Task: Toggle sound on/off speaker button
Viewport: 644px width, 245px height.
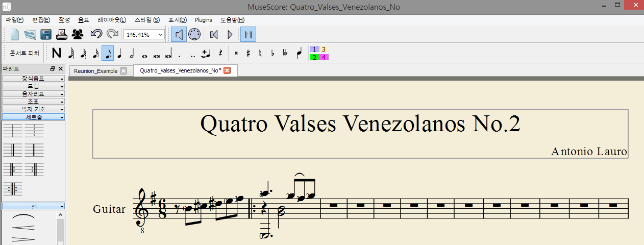Action: click(x=178, y=34)
